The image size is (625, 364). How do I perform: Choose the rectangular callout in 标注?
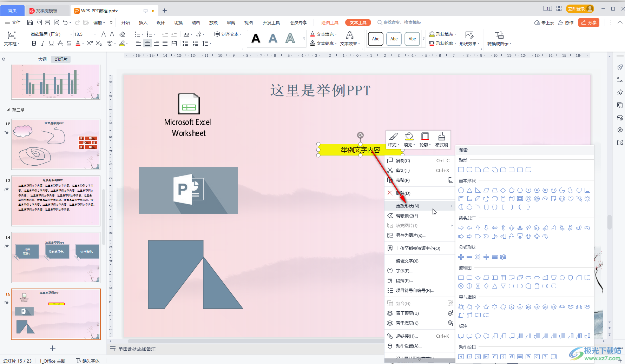pos(461,336)
